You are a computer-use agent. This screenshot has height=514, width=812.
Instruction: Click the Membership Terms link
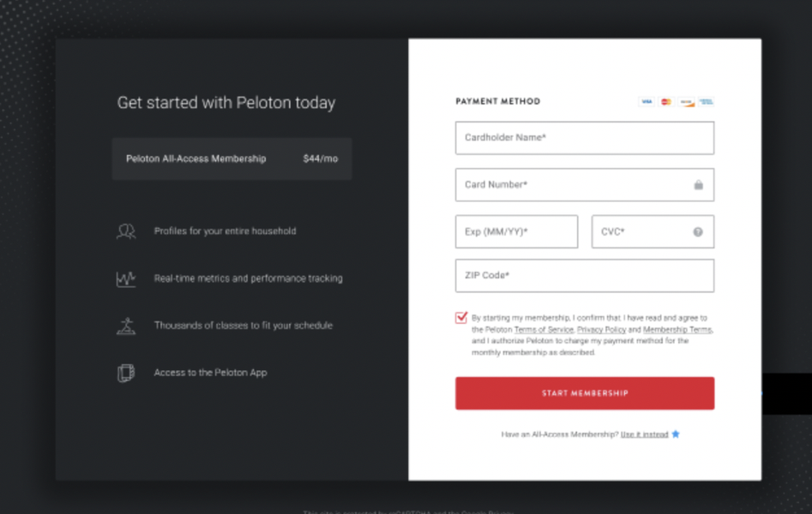coord(676,329)
